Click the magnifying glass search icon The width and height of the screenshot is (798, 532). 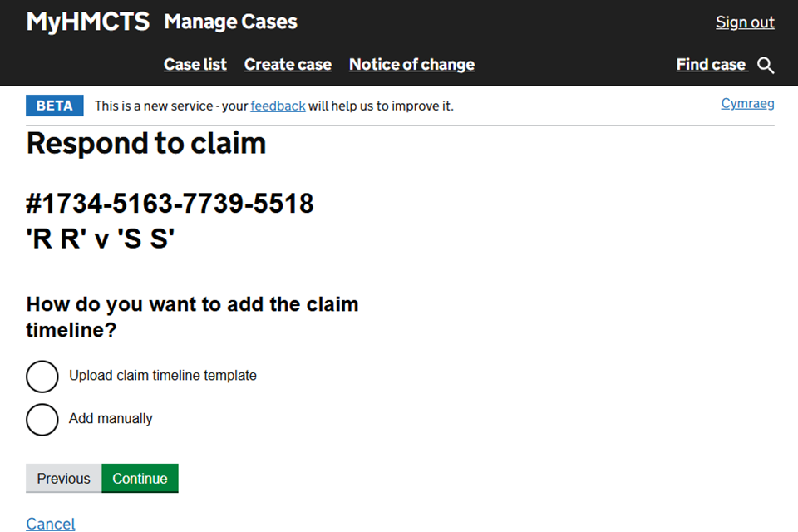[766, 66]
